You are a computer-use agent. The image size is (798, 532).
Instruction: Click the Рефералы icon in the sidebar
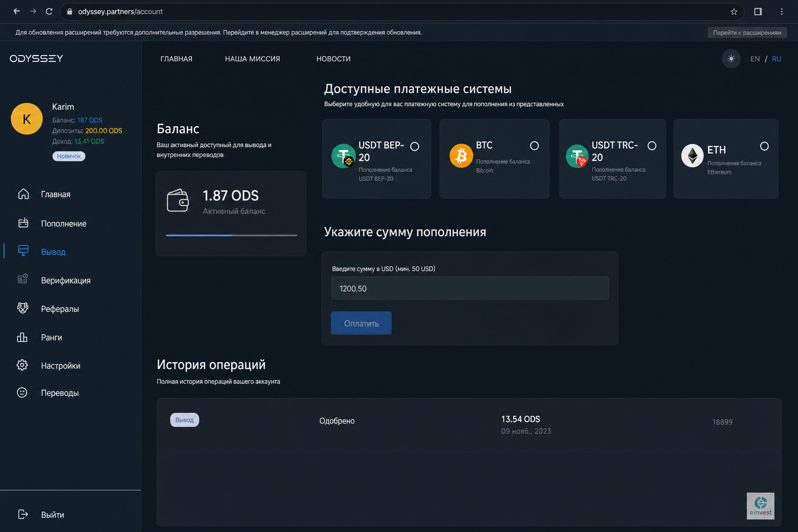[x=22, y=308]
